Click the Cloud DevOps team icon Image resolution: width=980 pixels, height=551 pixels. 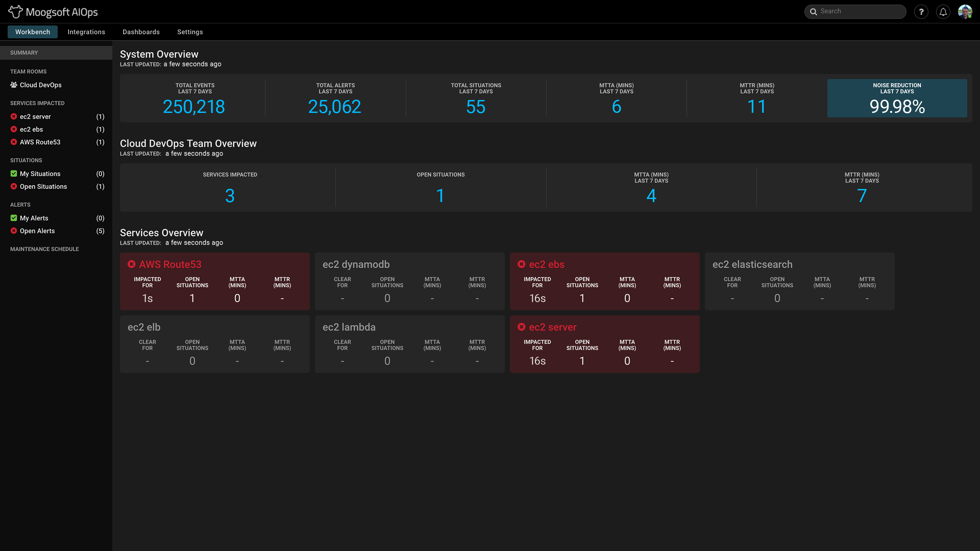coord(14,85)
